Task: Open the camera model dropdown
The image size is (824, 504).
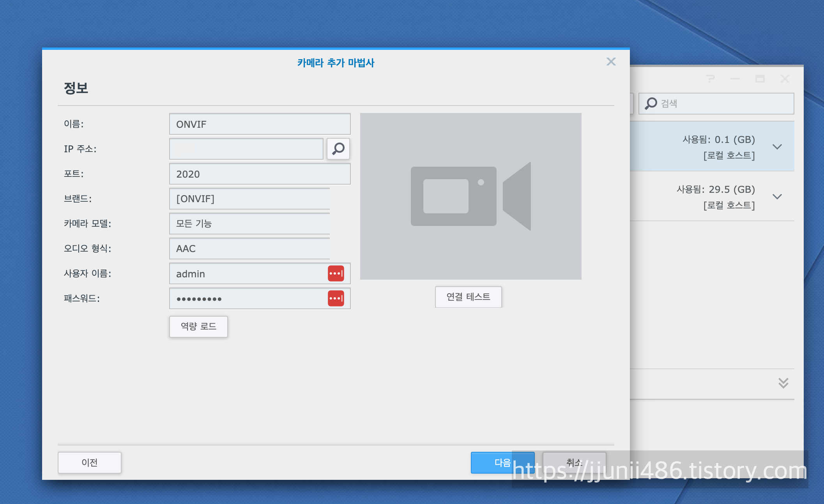Action: click(x=249, y=224)
